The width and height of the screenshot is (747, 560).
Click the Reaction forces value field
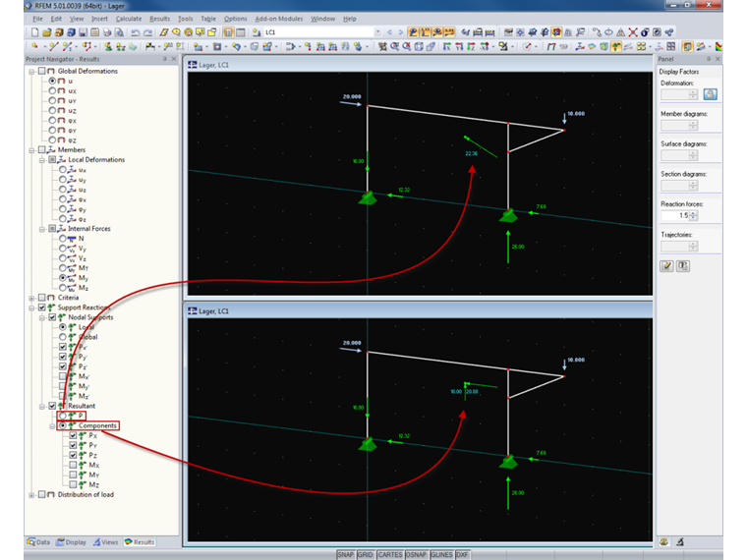[x=675, y=216]
